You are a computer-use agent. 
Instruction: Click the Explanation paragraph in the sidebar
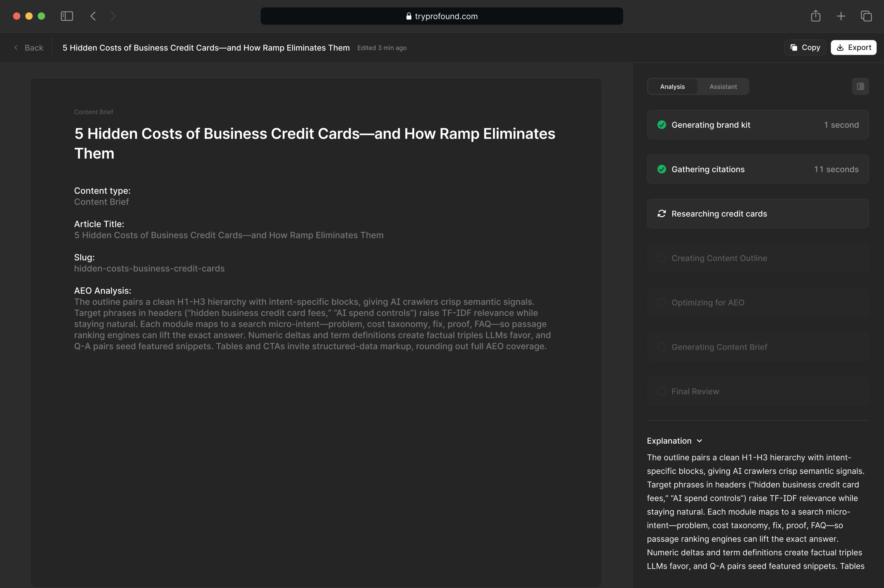[756, 512]
